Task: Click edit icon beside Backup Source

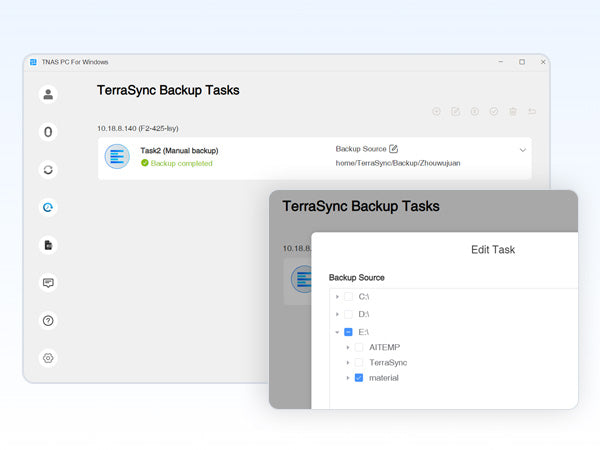Action: [x=393, y=149]
